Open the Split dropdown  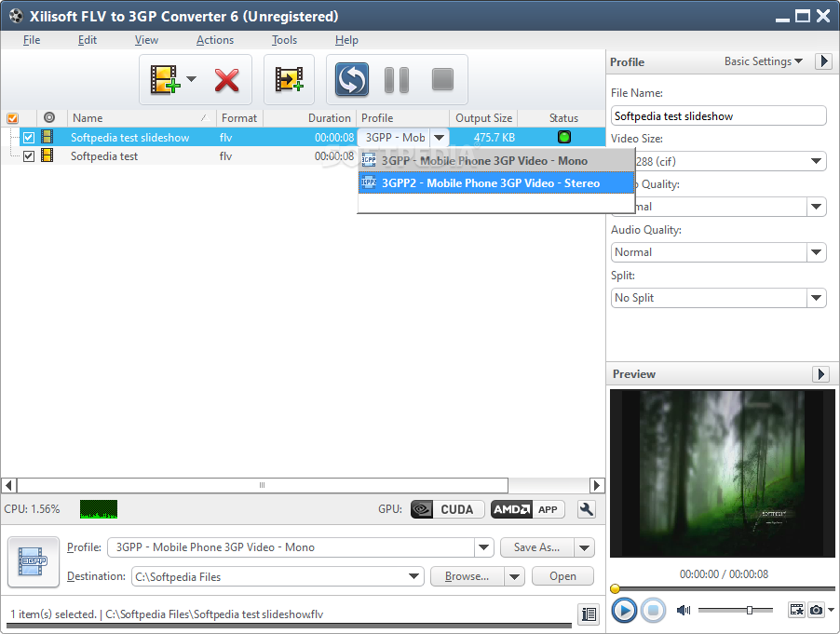(816, 298)
